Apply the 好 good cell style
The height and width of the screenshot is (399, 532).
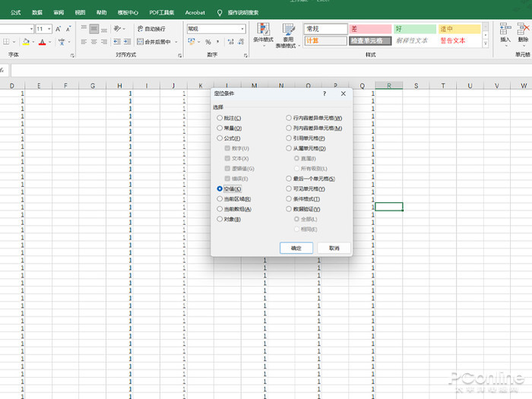tap(415, 29)
